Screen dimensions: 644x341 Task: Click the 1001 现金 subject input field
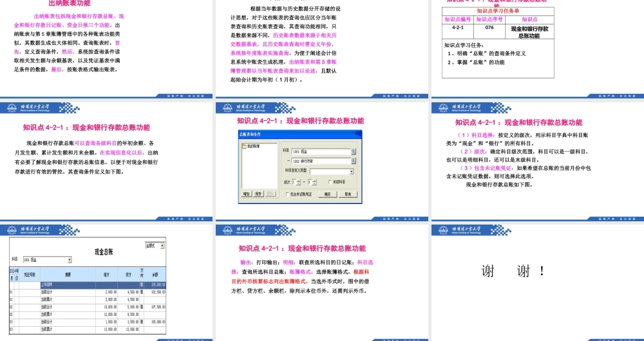coord(321,152)
